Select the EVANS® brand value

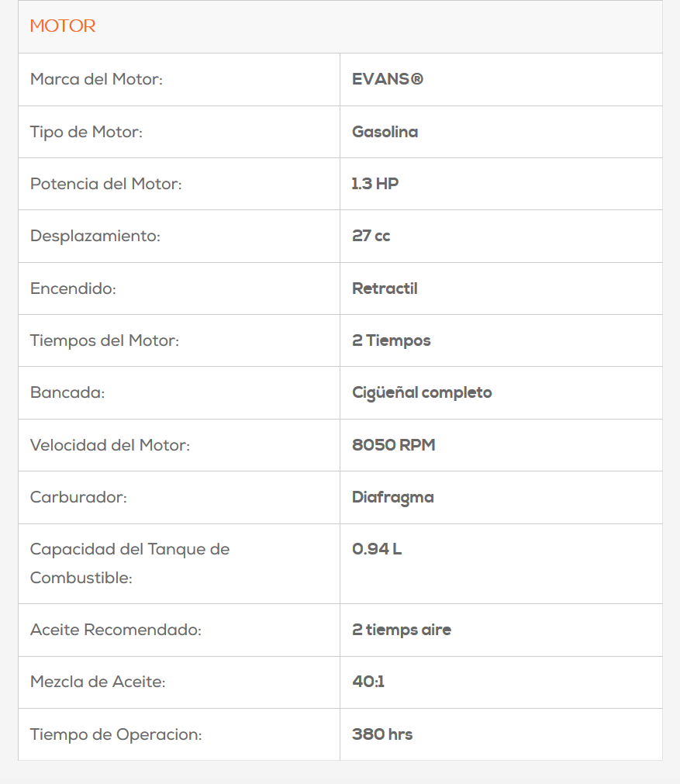pos(388,79)
